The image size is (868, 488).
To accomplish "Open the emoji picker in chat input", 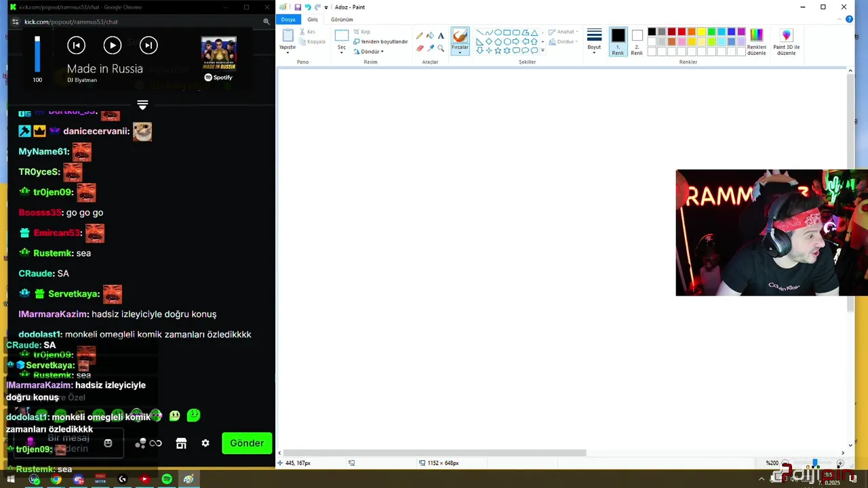I will [108, 443].
